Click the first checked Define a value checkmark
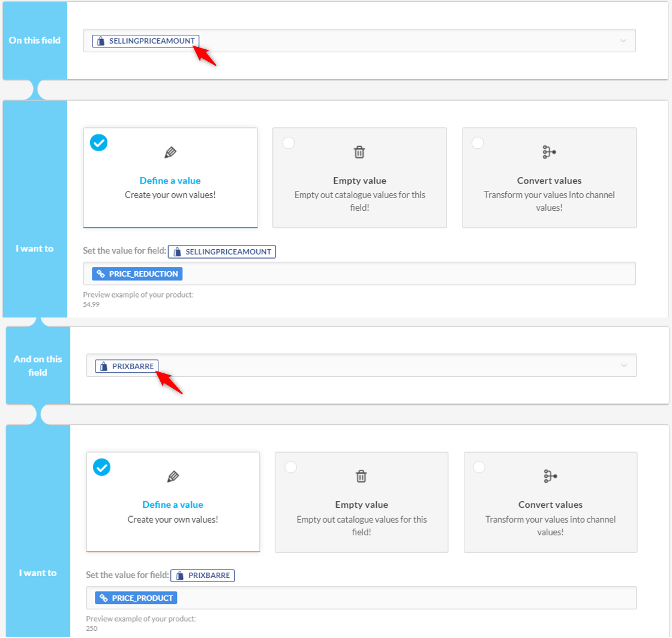Viewport: 672px width, 638px height. click(98, 143)
